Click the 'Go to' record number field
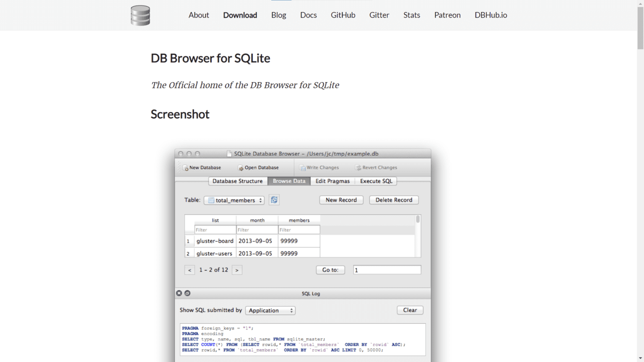644x362 pixels. click(x=387, y=269)
